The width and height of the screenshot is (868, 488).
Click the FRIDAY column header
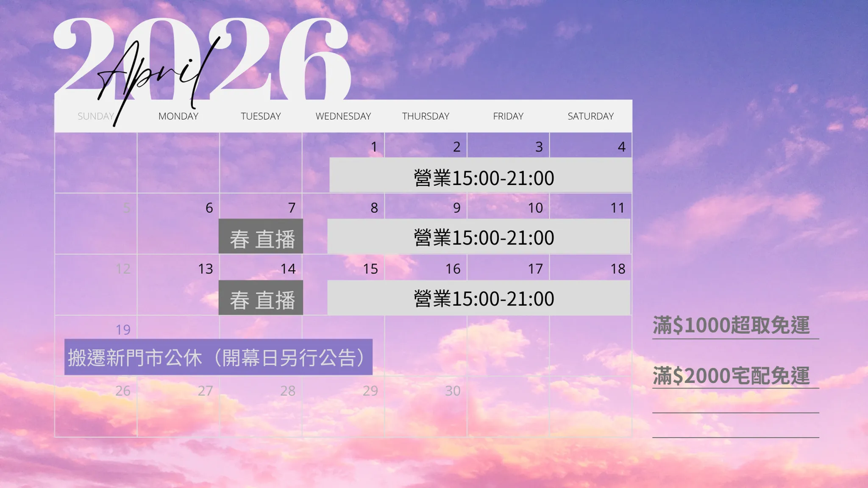point(508,116)
